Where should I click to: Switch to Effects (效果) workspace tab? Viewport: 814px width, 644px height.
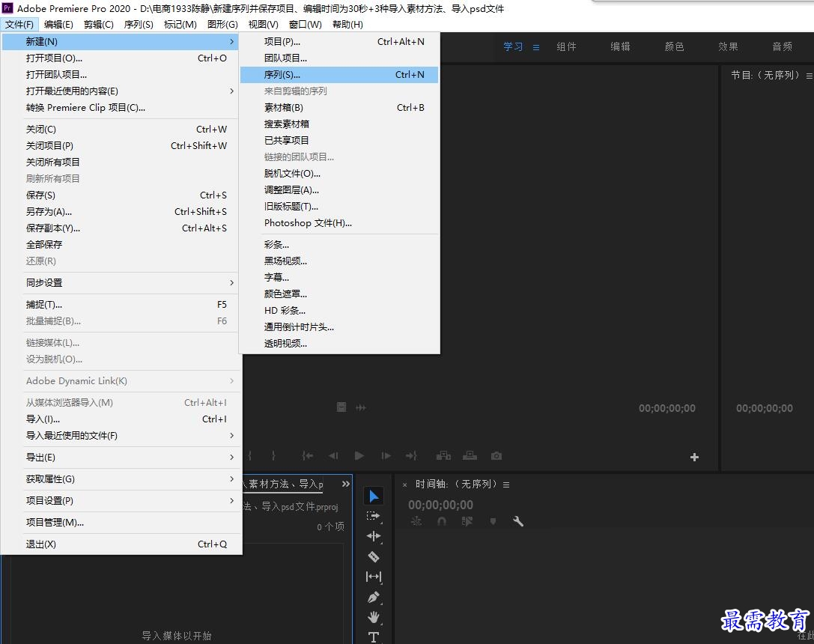click(x=729, y=46)
